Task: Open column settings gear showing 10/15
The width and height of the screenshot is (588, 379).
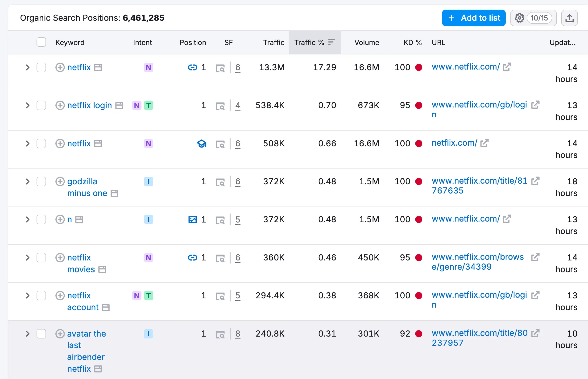Action: coord(533,18)
